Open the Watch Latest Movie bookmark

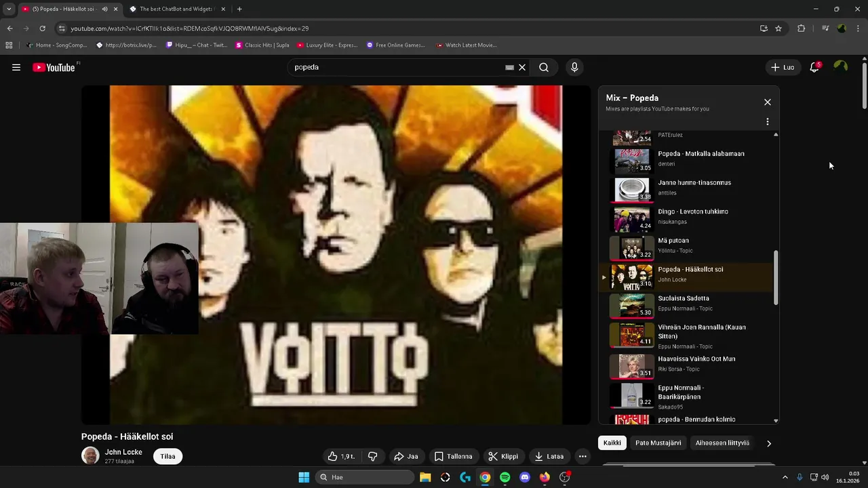click(467, 45)
